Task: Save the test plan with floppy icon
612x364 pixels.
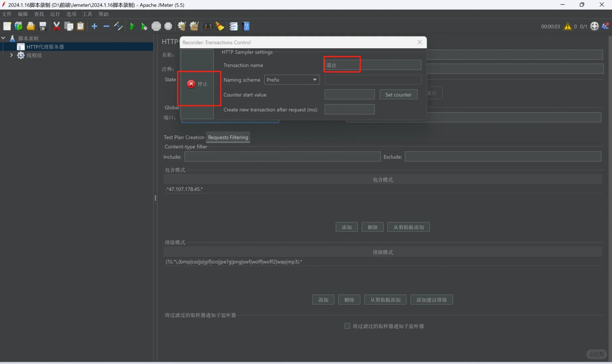Action: [x=43, y=26]
